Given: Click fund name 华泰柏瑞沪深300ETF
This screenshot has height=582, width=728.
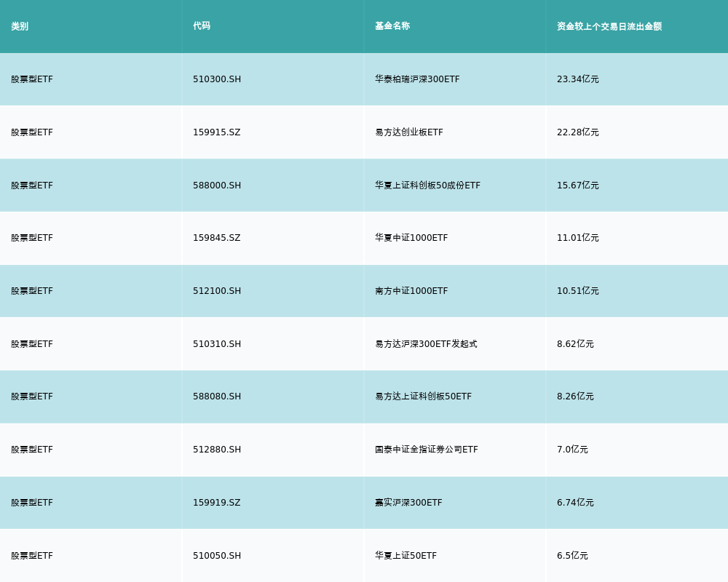Looking at the screenshot, I should (417, 79).
